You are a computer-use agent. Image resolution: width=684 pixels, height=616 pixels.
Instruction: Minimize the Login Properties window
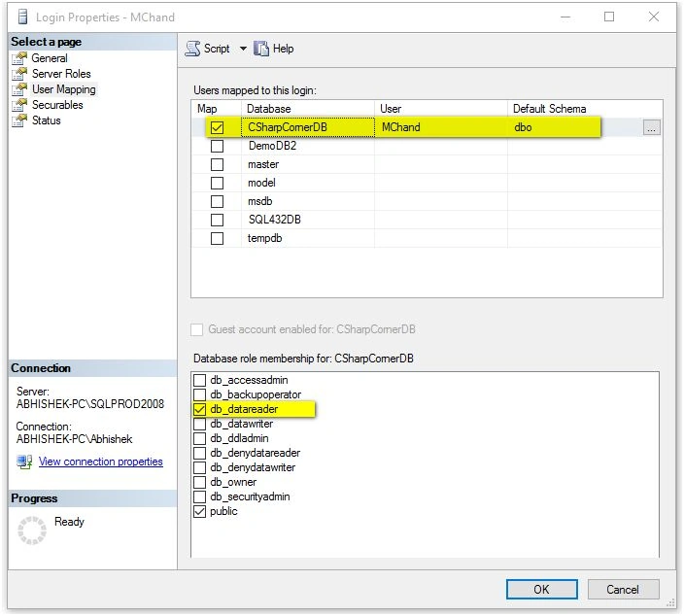(565, 17)
